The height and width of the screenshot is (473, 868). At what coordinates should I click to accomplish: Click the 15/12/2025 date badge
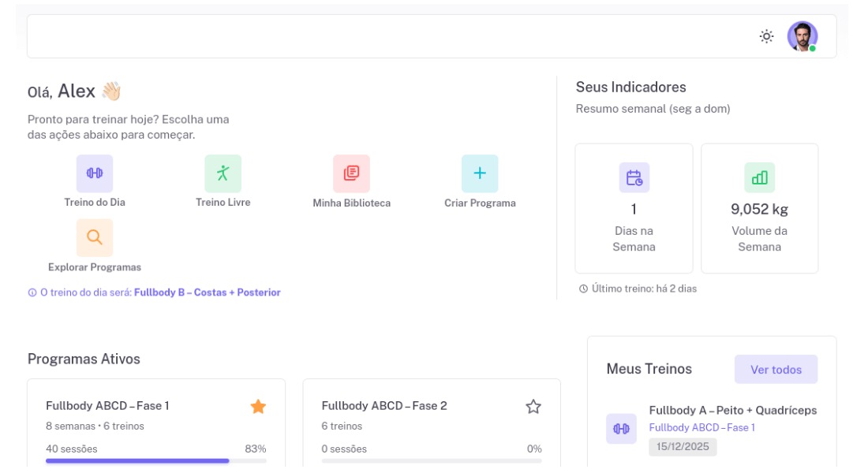(x=683, y=447)
